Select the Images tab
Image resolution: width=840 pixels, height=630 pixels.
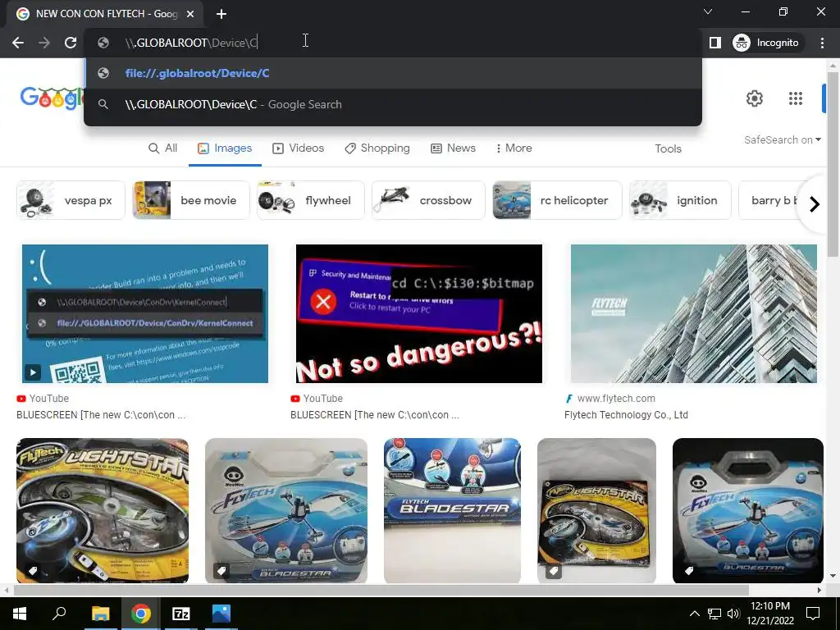pos(225,148)
